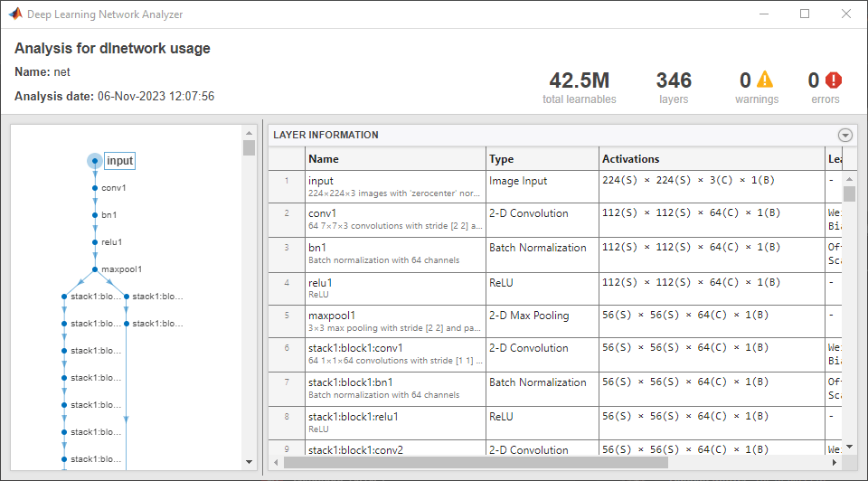Select the relu1 node in graph
868x481 pixels.
point(95,242)
